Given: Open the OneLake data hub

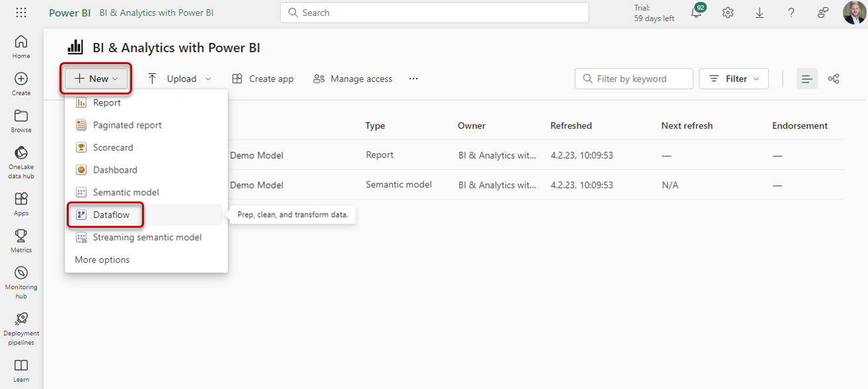Looking at the screenshot, I should [21, 163].
